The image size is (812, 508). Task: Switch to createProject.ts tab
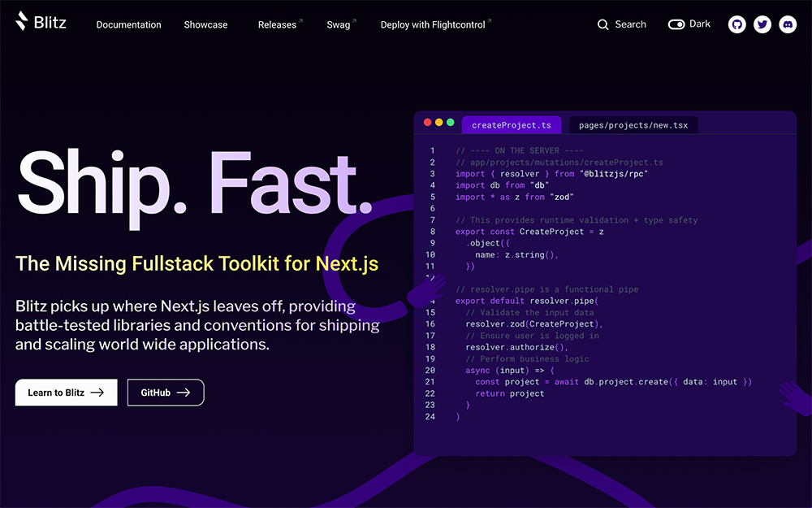point(511,125)
